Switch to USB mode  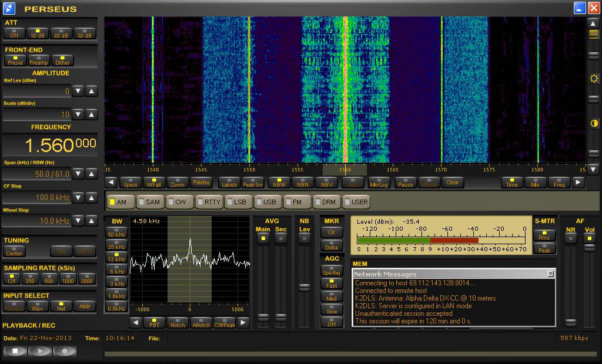coord(267,202)
